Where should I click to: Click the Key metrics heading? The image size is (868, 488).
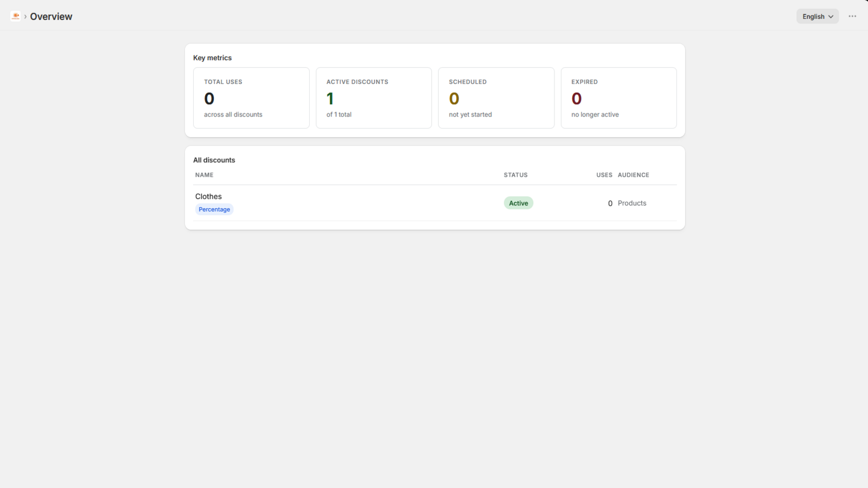pyautogui.click(x=212, y=57)
